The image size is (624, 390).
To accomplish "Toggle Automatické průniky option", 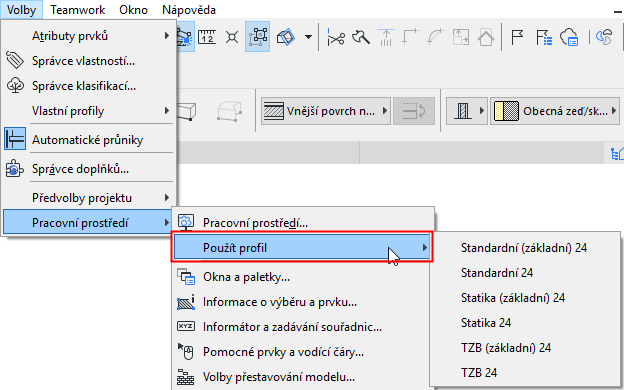I will coord(88,140).
